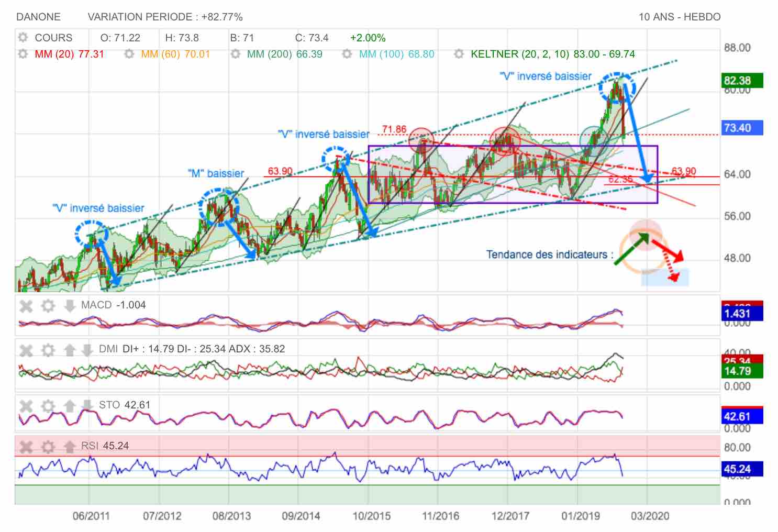Open RSI settings gear

pos(48,447)
